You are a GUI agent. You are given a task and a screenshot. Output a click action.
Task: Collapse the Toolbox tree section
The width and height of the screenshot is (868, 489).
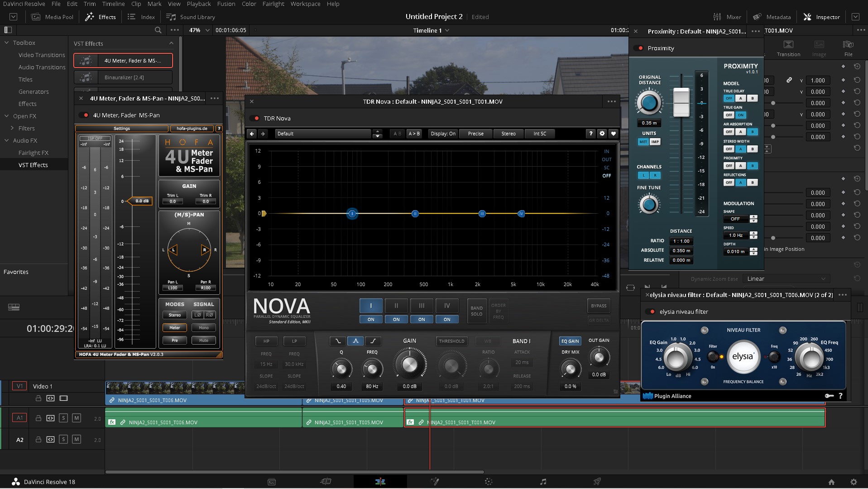pos(7,43)
